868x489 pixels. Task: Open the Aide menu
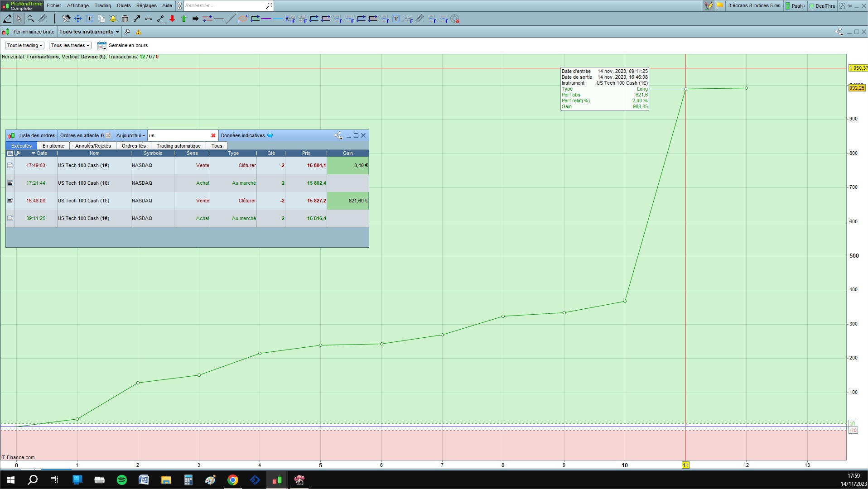click(x=167, y=5)
